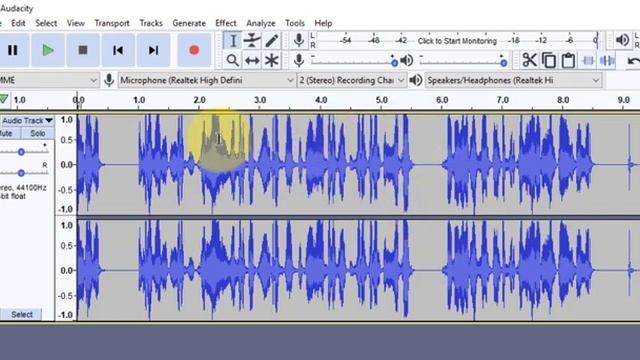Image resolution: width=640 pixels, height=360 pixels.
Task: Skip to end of the track
Action: click(x=153, y=50)
